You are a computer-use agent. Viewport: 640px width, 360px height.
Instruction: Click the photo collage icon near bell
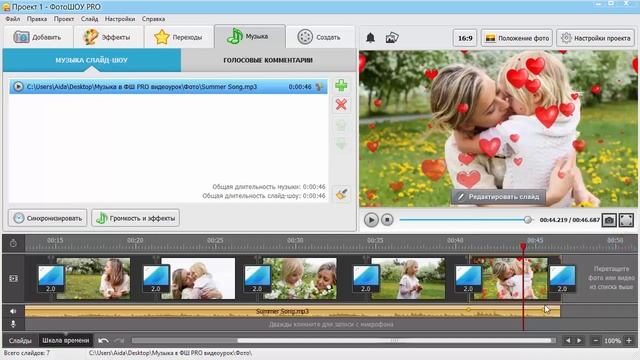392,38
